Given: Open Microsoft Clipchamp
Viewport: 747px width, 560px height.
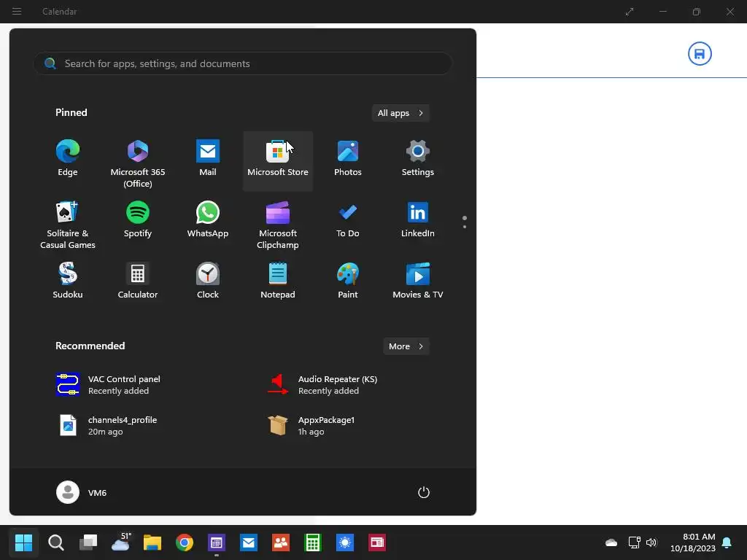Looking at the screenshot, I should [278, 224].
